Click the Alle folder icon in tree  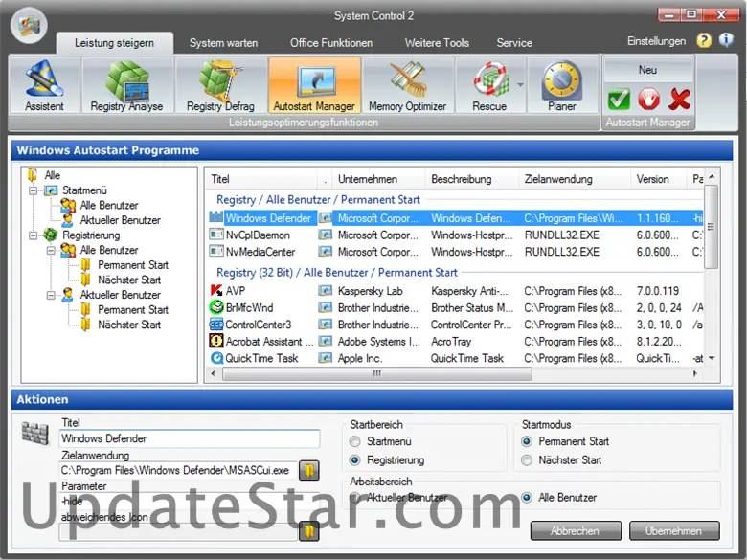click(x=33, y=175)
